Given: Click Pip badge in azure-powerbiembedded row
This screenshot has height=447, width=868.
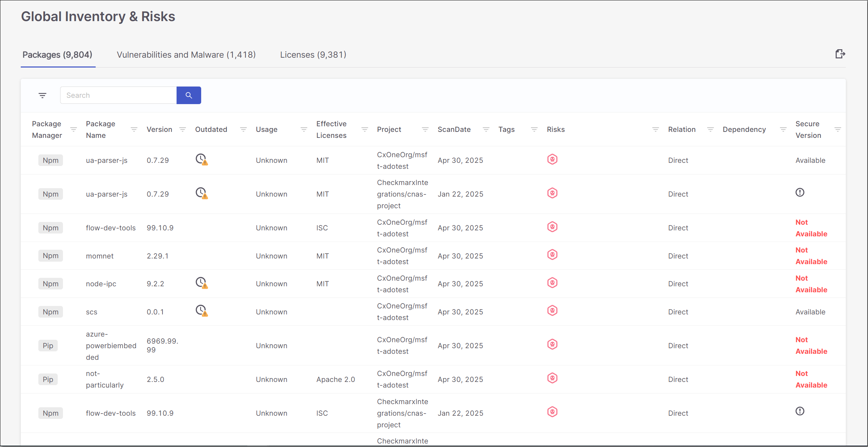Looking at the screenshot, I should tap(48, 346).
